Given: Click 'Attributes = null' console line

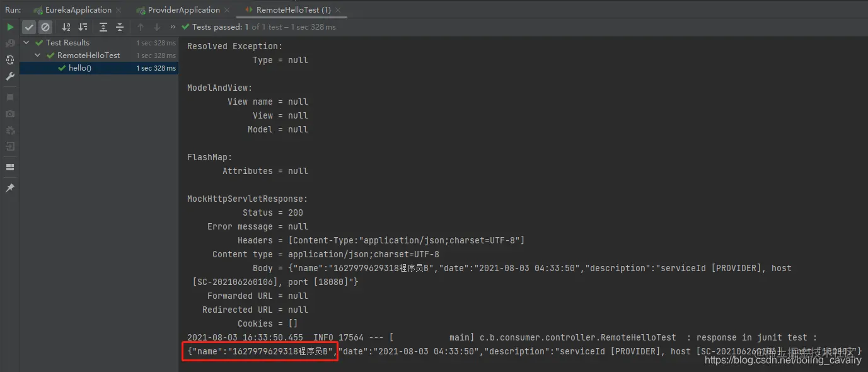Looking at the screenshot, I should [x=265, y=171].
